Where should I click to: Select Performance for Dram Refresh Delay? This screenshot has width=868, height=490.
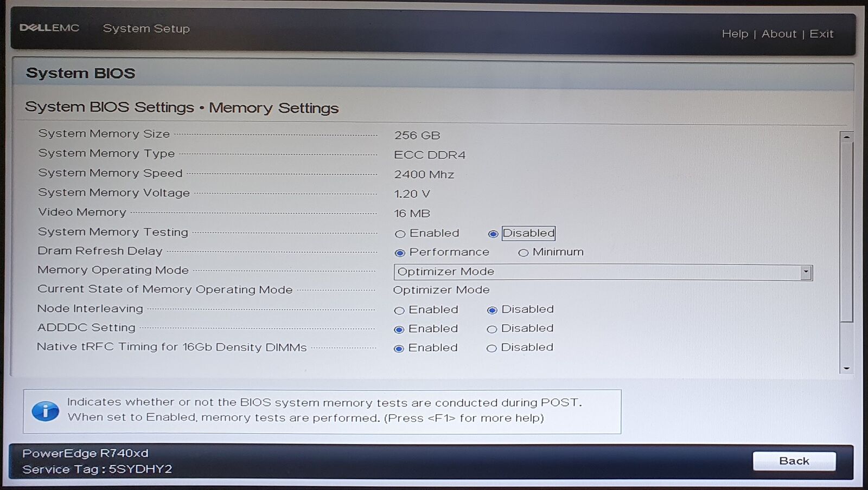(400, 253)
